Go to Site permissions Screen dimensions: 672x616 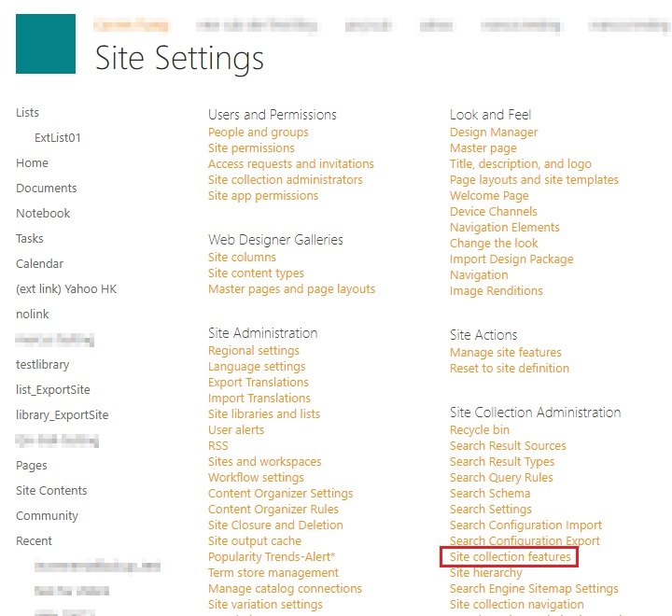(251, 148)
